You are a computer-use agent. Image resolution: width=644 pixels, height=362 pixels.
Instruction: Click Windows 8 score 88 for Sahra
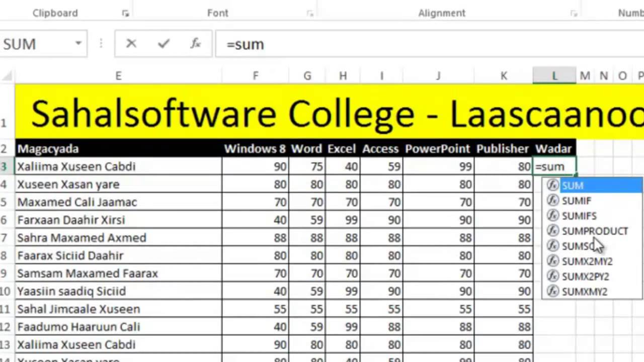coord(255,238)
